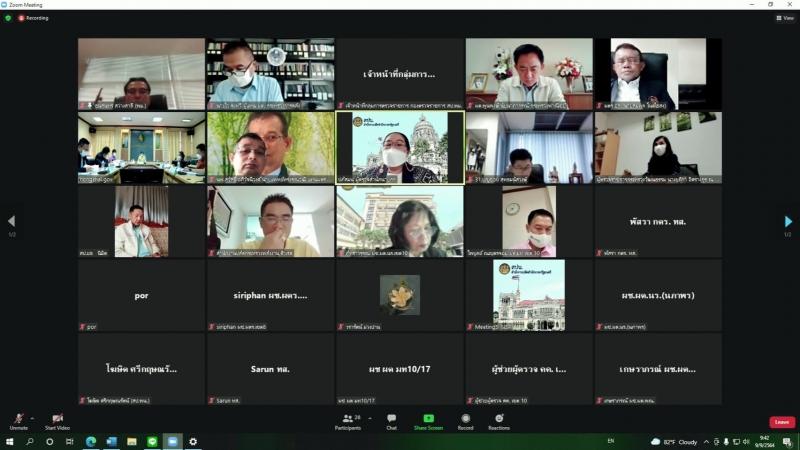Go to previous gallery page arrow
This screenshot has height=450, width=800.
[x=11, y=221]
